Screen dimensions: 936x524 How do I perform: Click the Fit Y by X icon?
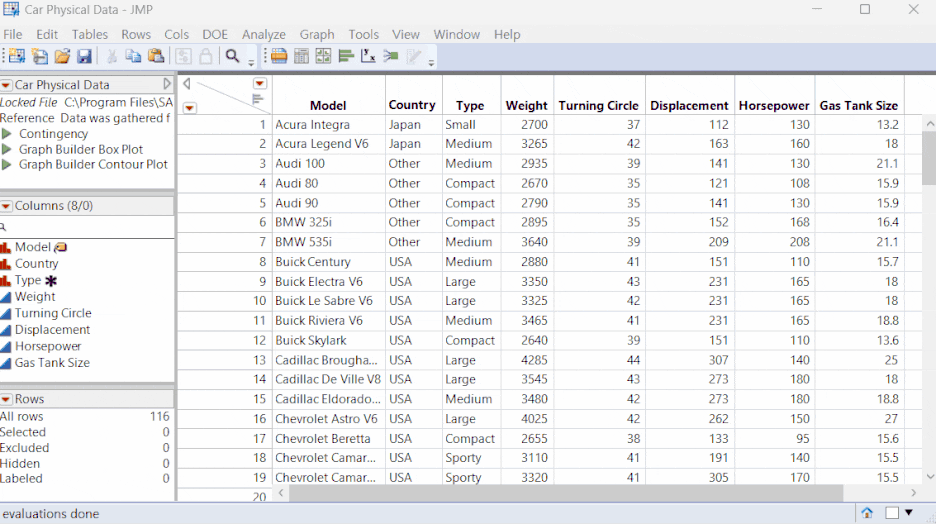(368, 56)
